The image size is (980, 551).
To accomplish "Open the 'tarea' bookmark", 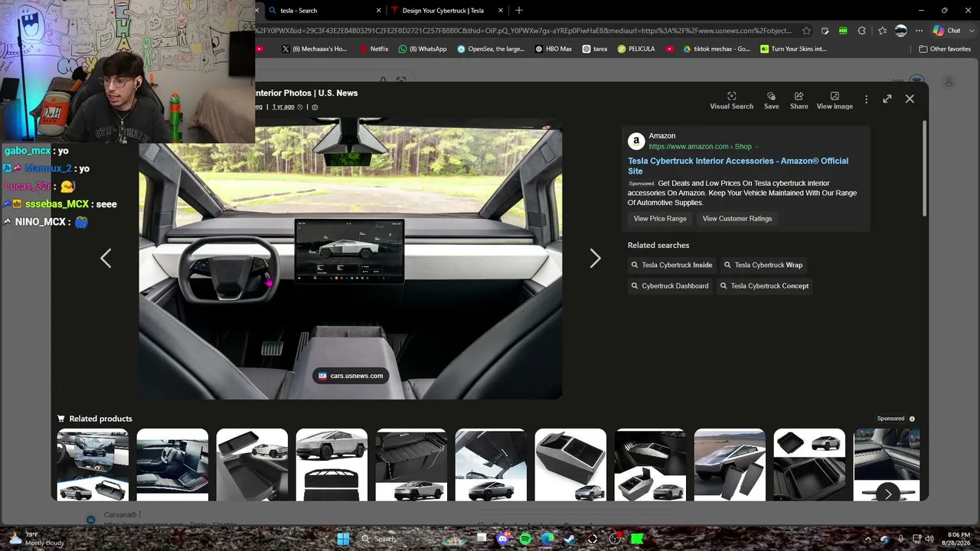I will coord(595,49).
